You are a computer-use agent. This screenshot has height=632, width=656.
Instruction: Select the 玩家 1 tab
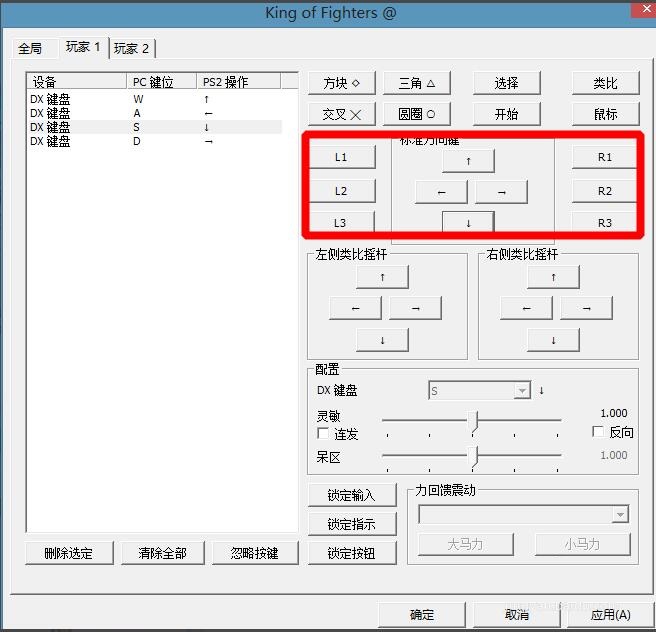coord(82,47)
